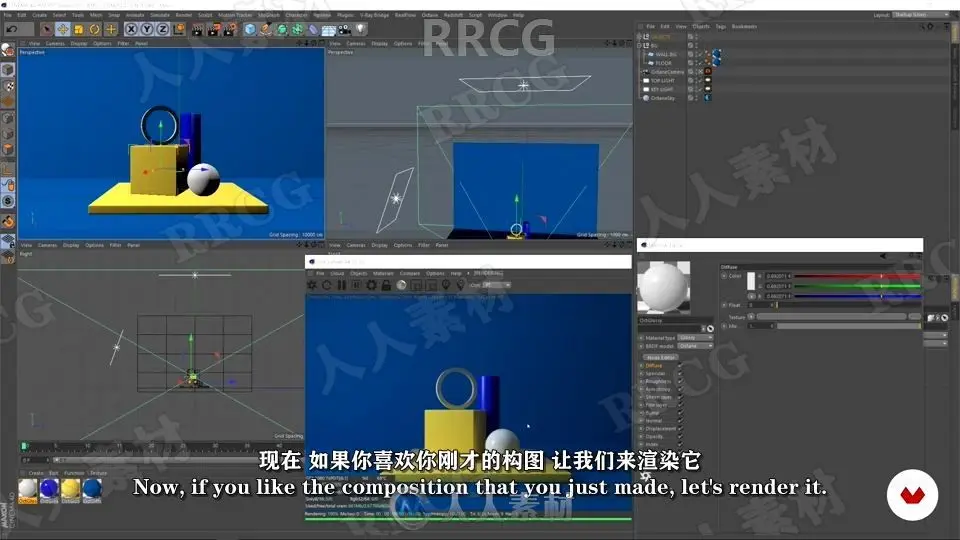Toggle the Z axis lock
Viewport: 960px width, 540px height.
[x=163, y=29]
